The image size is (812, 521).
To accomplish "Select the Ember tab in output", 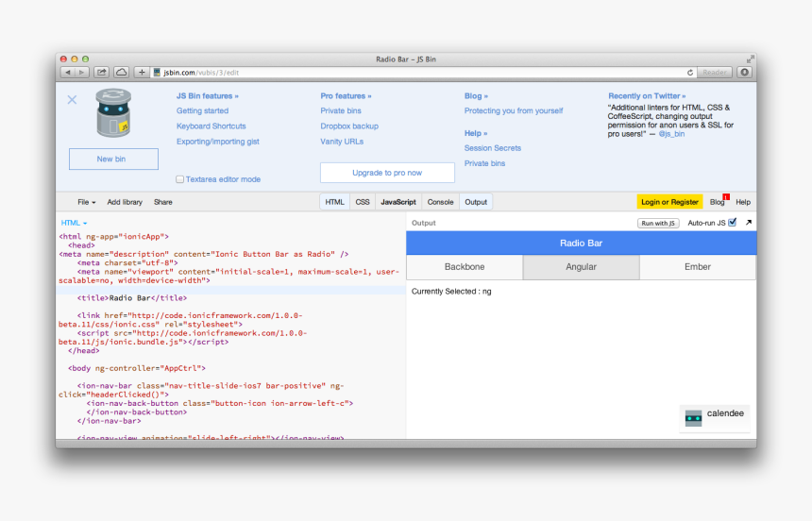I will click(698, 267).
